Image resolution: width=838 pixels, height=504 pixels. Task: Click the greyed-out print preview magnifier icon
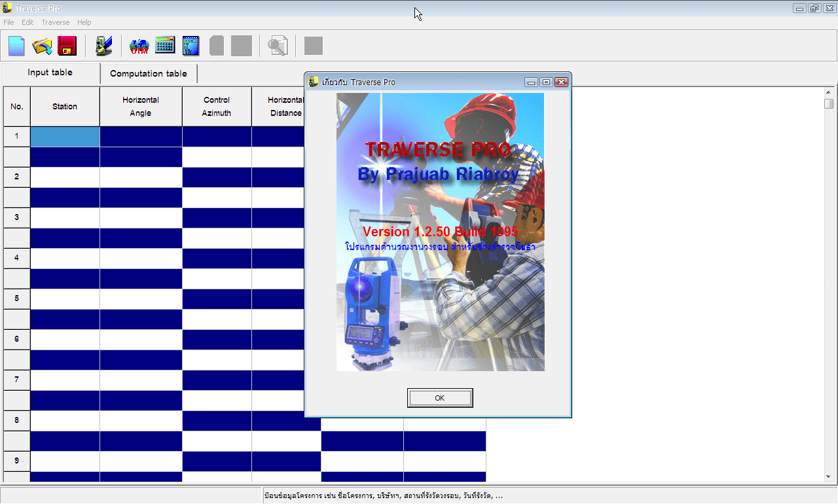point(278,46)
